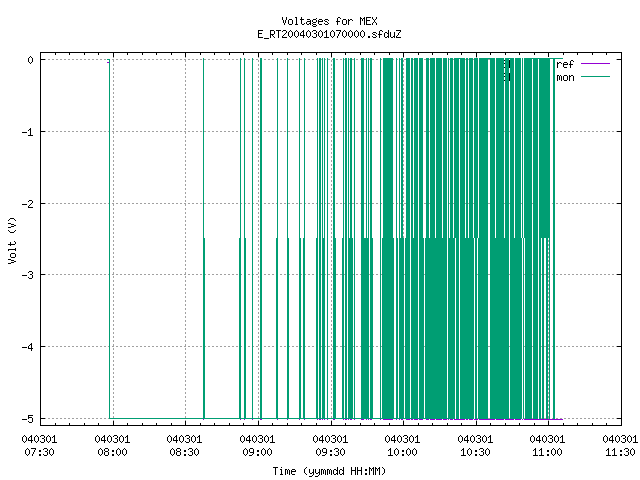640x480 pixels.
Task: Click the "Volt (V)" y-axis label
Action: (12, 240)
